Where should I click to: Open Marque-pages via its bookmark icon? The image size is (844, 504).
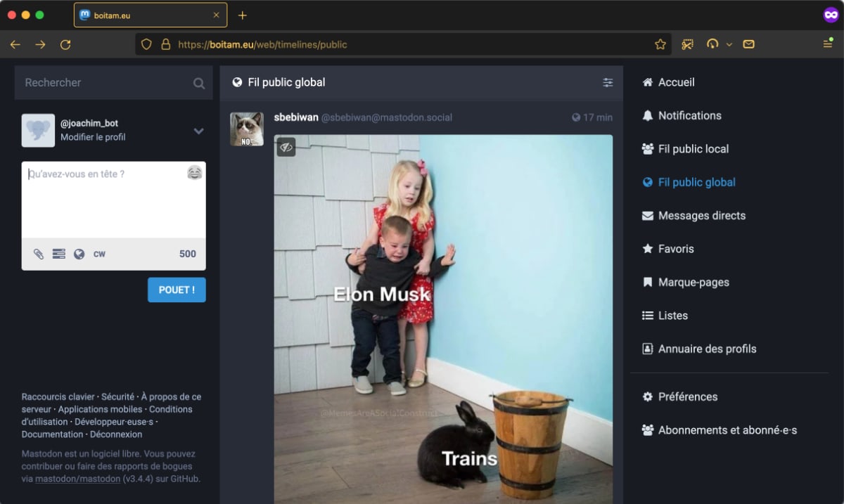[646, 282]
